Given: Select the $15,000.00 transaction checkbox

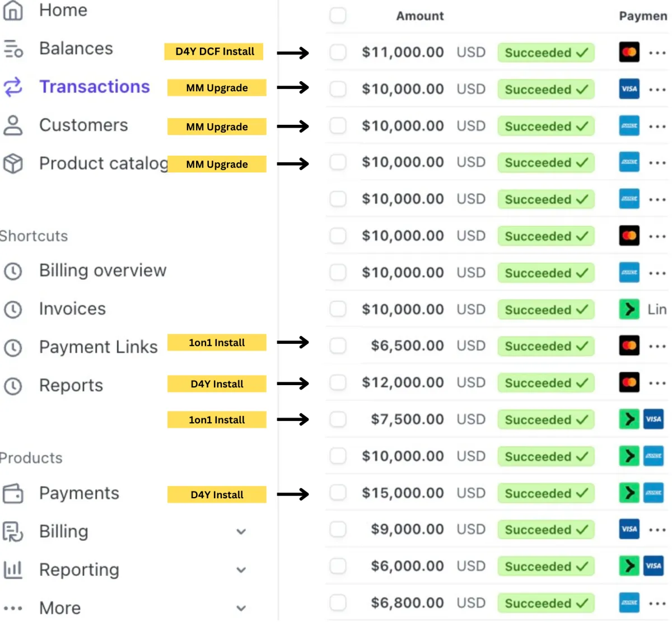Looking at the screenshot, I should [x=338, y=493].
